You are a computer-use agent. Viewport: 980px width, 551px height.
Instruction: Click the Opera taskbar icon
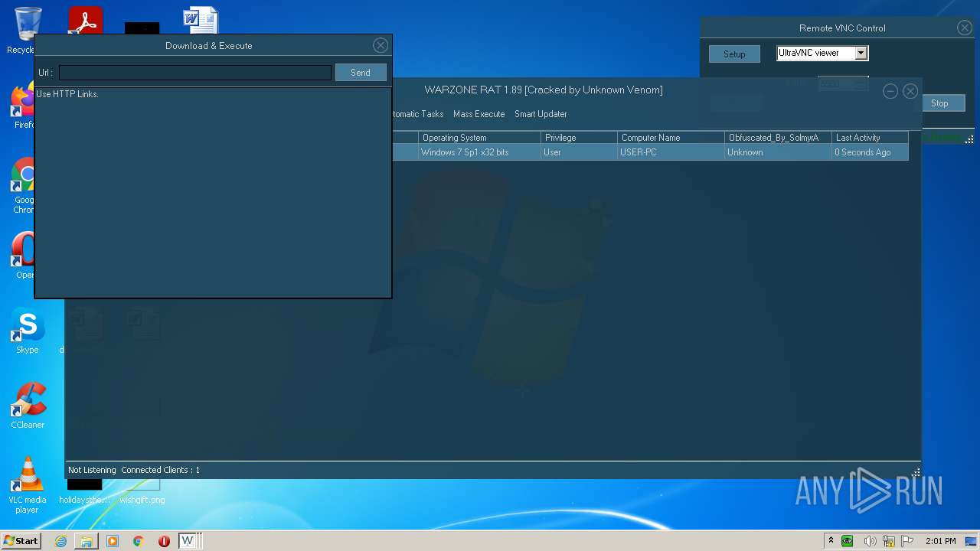click(164, 541)
